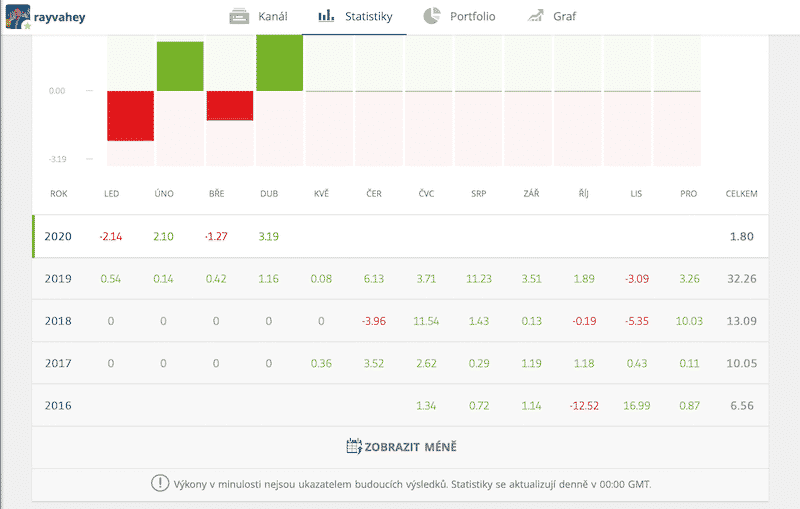Screen dimensions: 800x509
Task: Open the Kanál tab
Action: (272, 17)
